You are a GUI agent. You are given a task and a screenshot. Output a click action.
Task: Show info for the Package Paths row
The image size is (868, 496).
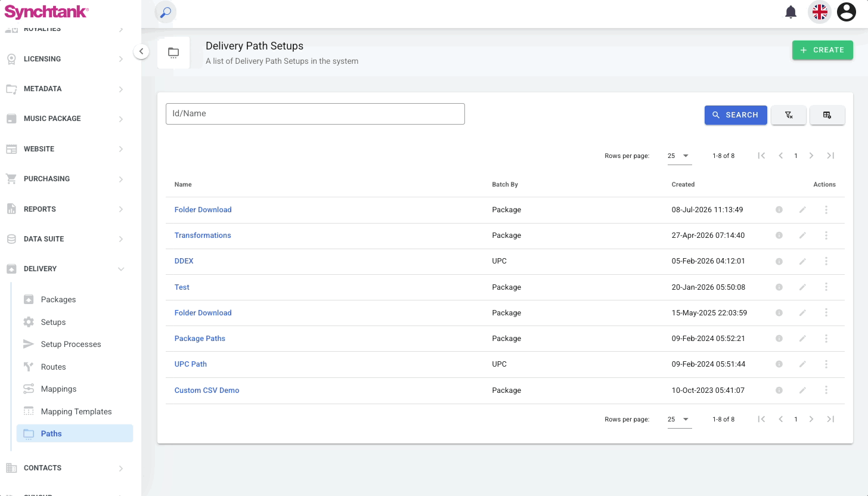click(x=779, y=339)
